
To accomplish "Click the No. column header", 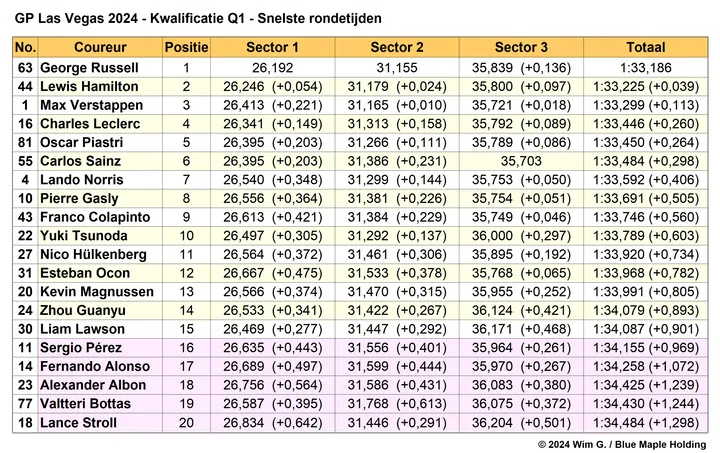I will [26, 48].
